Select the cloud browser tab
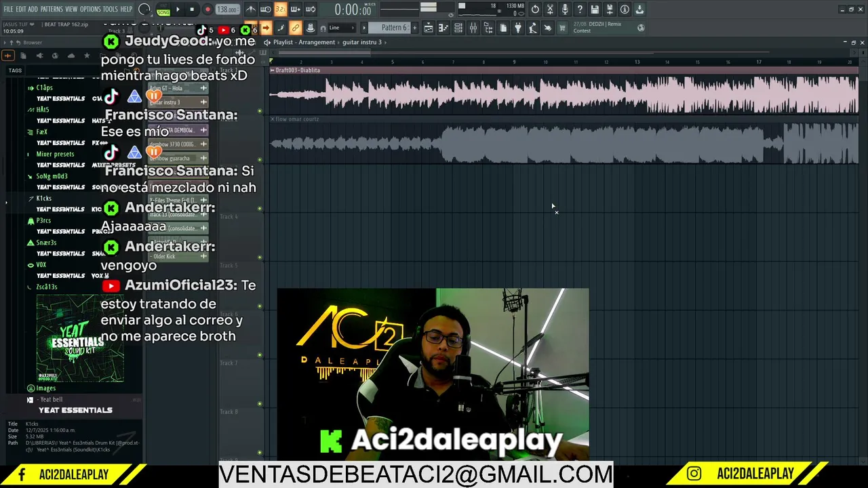The height and width of the screenshot is (488, 868). tap(71, 56)
